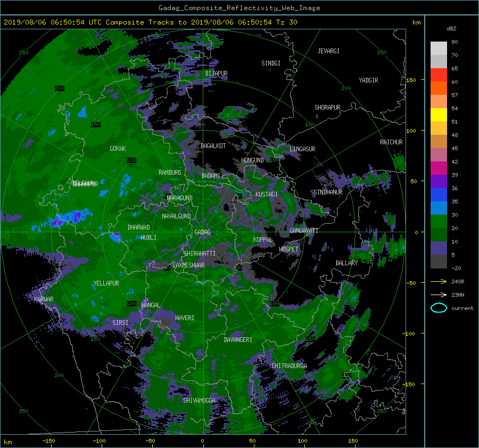This screenshot has width=479, height=448.
Task: Select the red 65–60 dBZ color band
Action: point(439,75)
